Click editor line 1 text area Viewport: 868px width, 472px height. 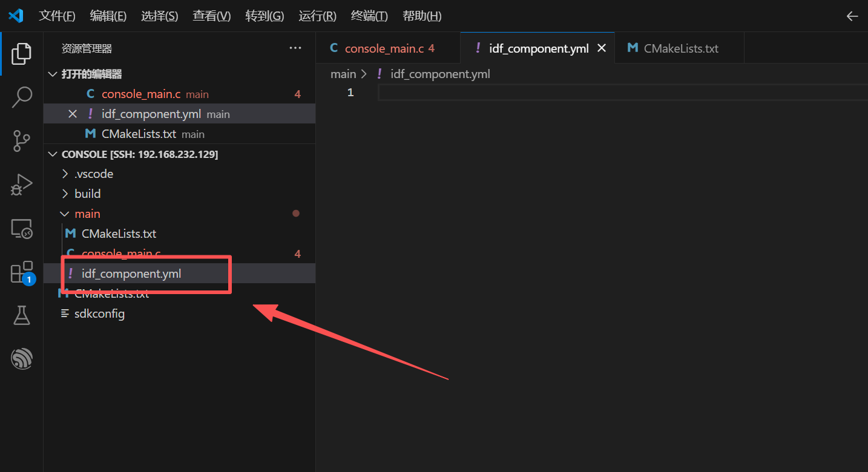(x=622, y=93)
